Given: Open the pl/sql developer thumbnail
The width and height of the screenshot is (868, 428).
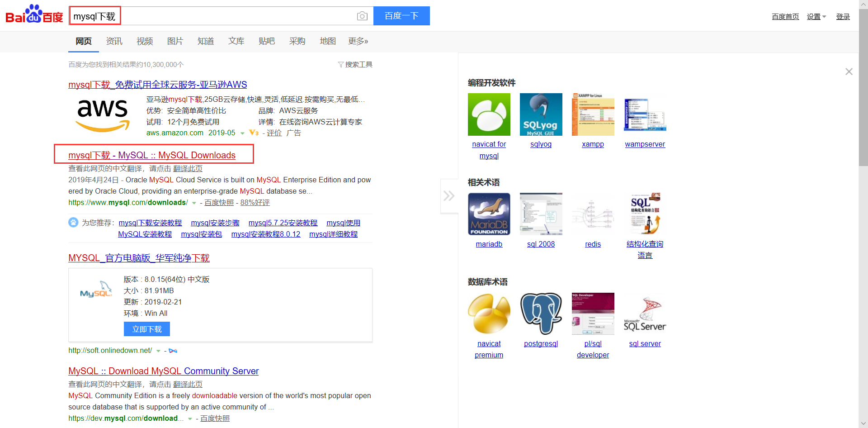Looking at the screenshot, I should (x=593, y=314).
